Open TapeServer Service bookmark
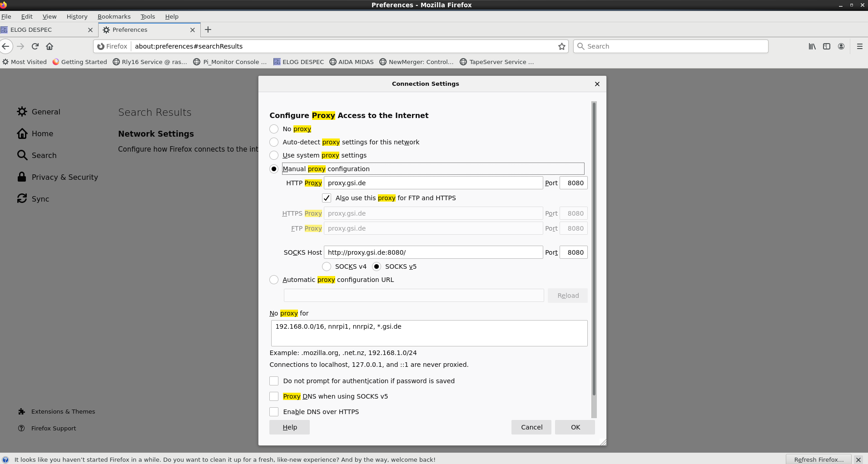The width and height of the screenshot is (868, 464). [x=497, y=62]
